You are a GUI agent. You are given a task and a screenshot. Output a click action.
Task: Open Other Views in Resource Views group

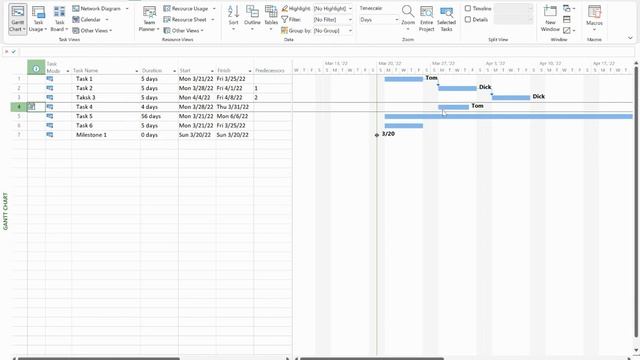183,31
